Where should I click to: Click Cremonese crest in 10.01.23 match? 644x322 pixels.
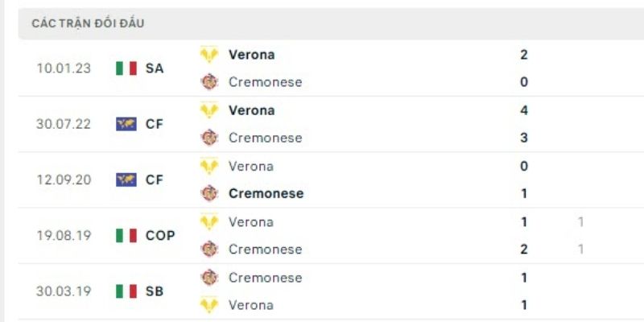[209, 81]
